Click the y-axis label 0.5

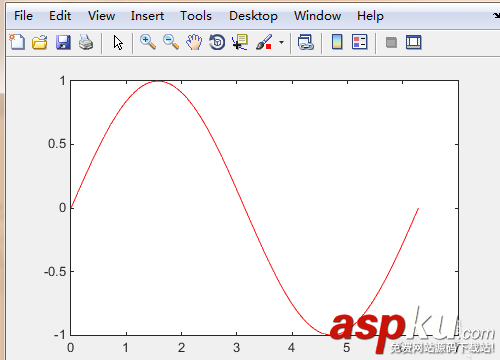tap(57, 144)
